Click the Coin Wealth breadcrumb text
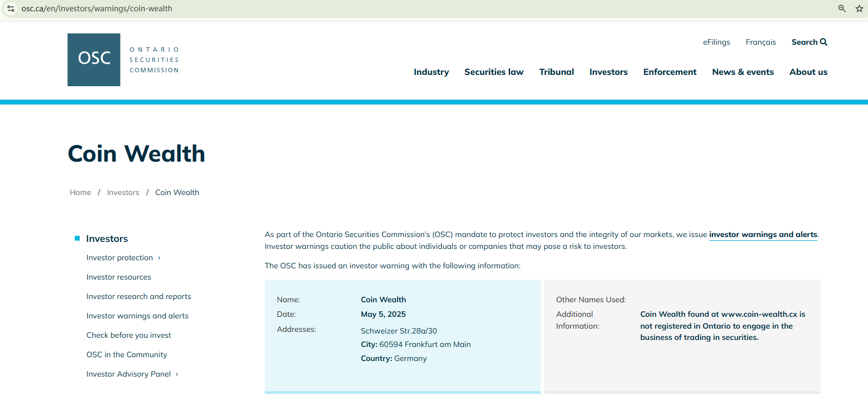This screenshot has width=868, height=396. tap(177, 192)
